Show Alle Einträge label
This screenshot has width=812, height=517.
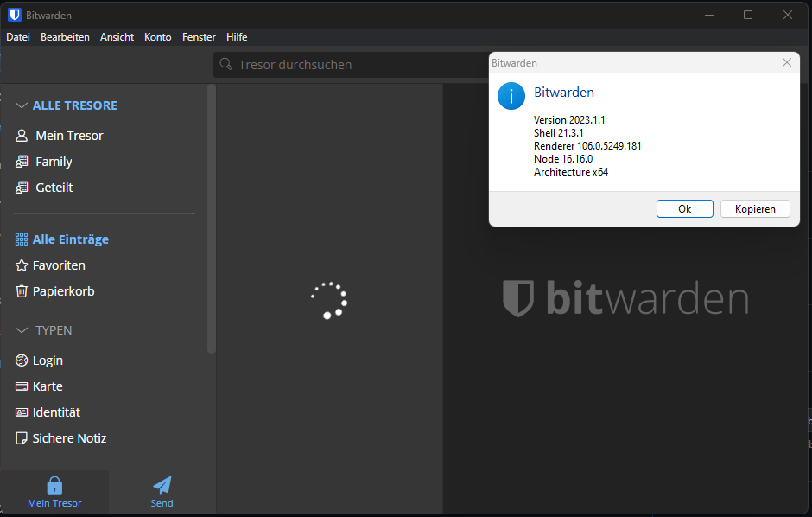71,239
